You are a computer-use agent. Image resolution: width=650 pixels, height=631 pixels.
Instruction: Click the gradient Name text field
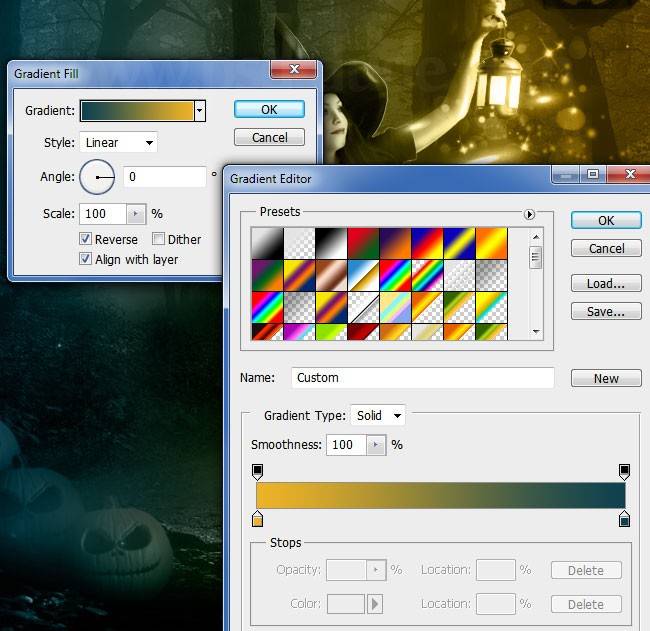coord(422,378)
